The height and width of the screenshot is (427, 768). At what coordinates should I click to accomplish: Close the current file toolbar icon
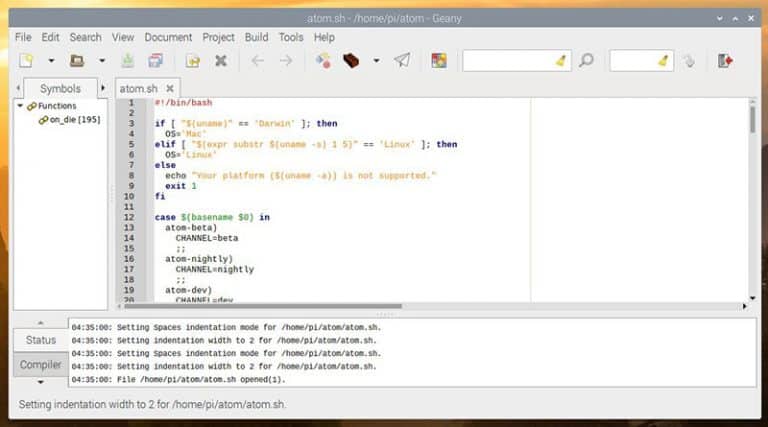pyautogui.click(x=221, y=61)
